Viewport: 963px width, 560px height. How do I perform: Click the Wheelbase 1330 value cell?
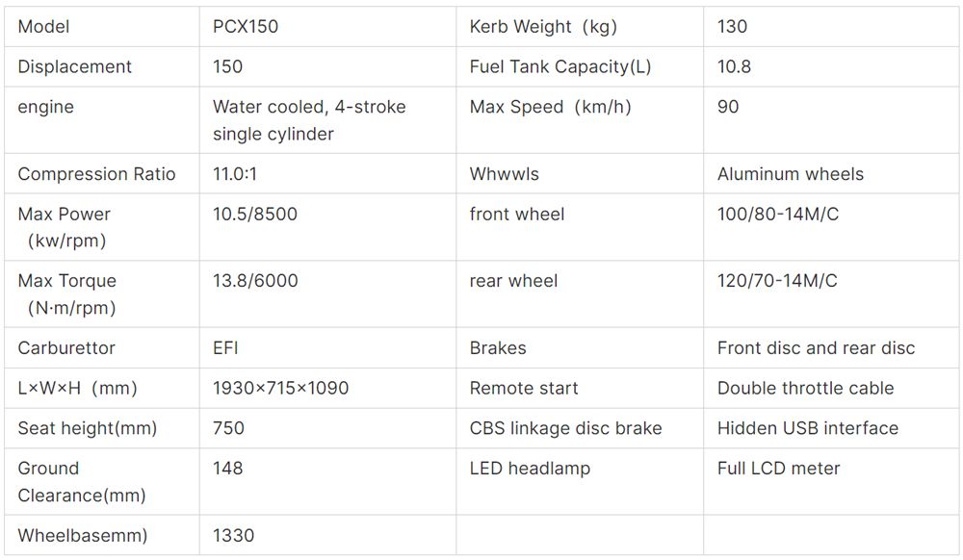327,535
